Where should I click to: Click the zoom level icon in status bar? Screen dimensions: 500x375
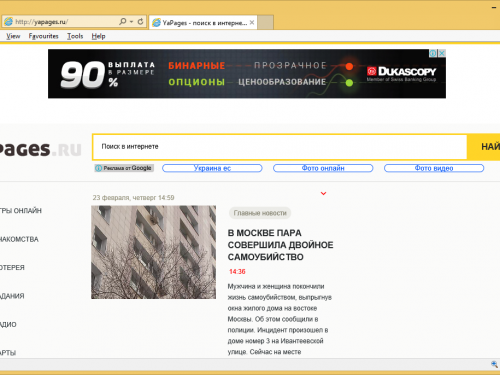pyautogui.click(x=494, y=364)
